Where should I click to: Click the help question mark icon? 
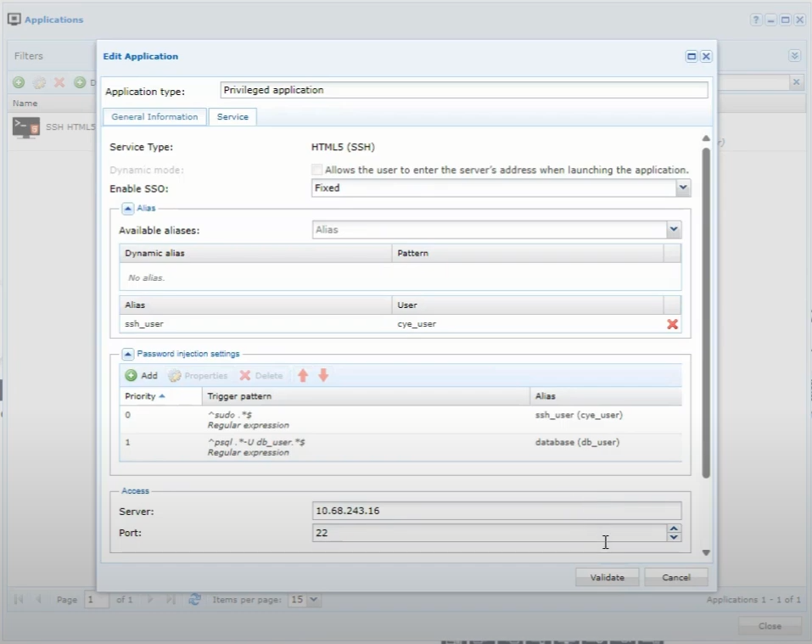tap(755, 20)
